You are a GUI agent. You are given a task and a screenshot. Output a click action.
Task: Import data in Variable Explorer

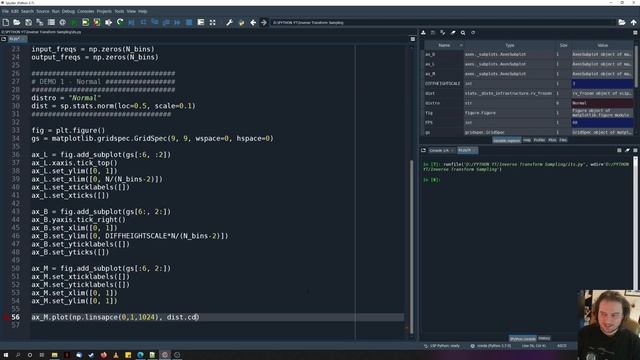pyautogui.click(x=423, y=33)
